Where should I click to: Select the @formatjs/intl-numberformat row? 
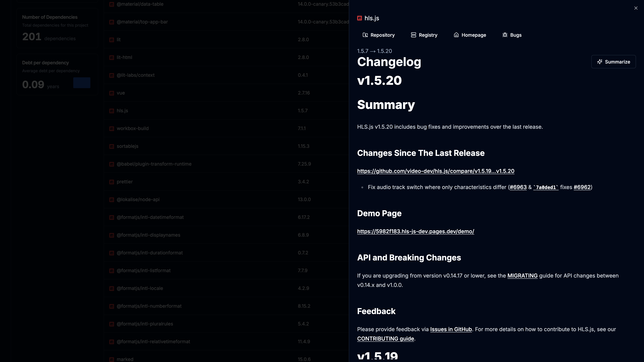point(226,306)
